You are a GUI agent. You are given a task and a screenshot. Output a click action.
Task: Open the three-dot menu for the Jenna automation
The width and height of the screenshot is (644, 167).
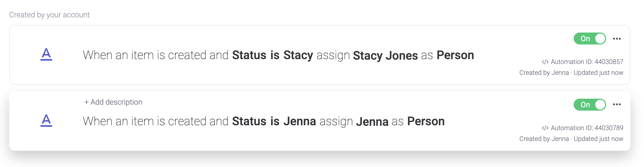click(x=617, y=104)
